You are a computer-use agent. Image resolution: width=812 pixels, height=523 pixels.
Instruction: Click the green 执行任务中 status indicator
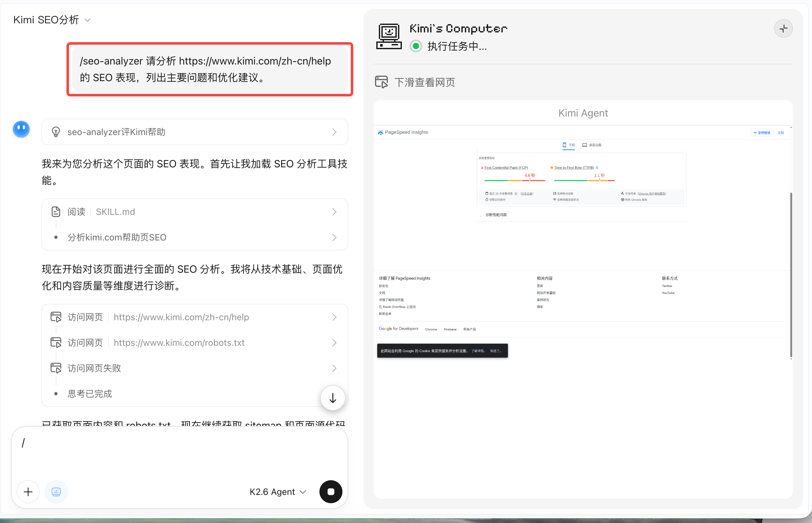(x=416, y=46)
